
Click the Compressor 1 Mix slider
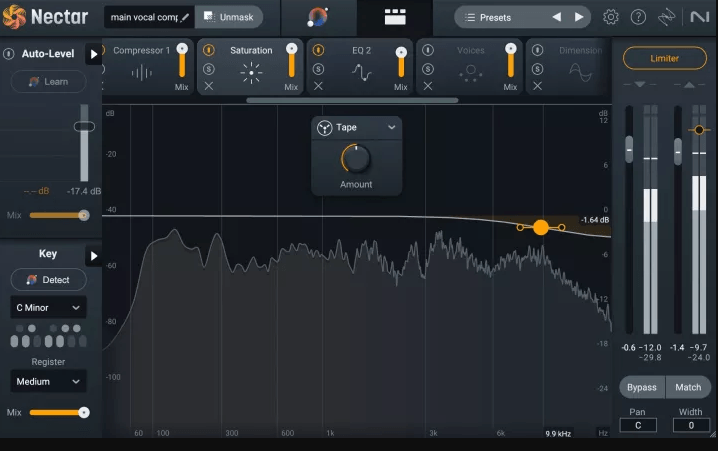coord(182,60)
